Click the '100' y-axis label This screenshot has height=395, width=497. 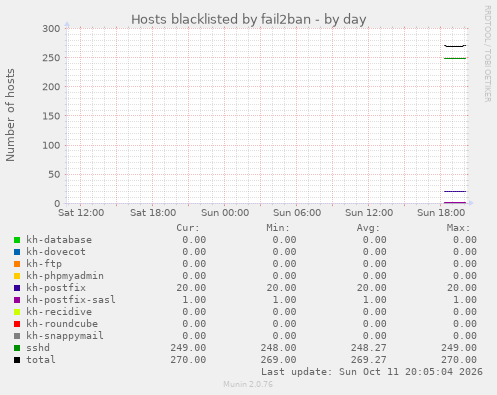click(51, 145)
